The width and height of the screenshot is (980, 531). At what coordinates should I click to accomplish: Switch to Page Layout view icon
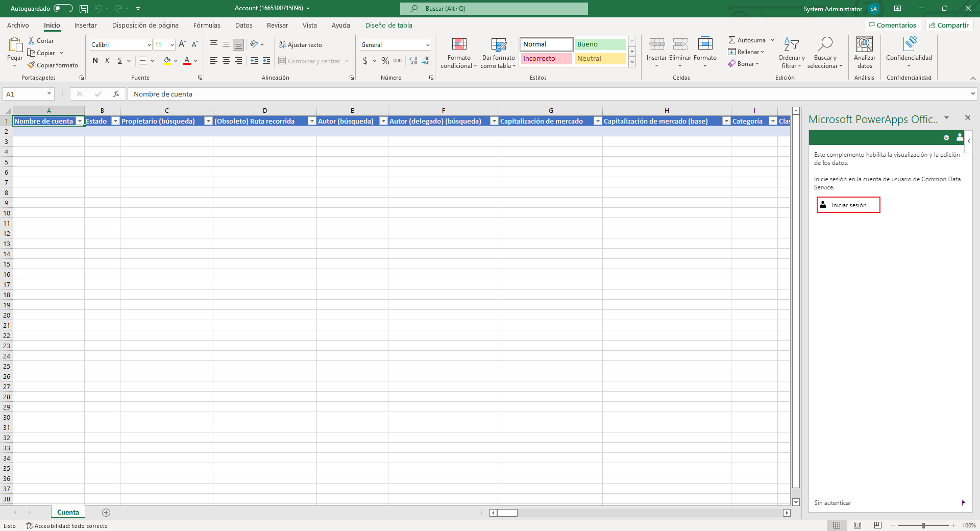coord(857,525)
